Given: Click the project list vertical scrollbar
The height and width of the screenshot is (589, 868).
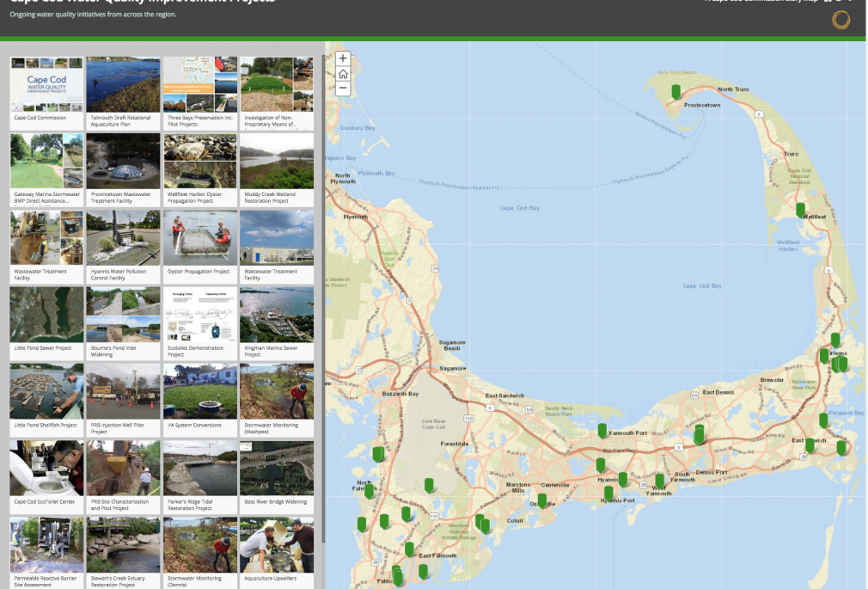Looking at the screenshot, I should pos(323,299).
